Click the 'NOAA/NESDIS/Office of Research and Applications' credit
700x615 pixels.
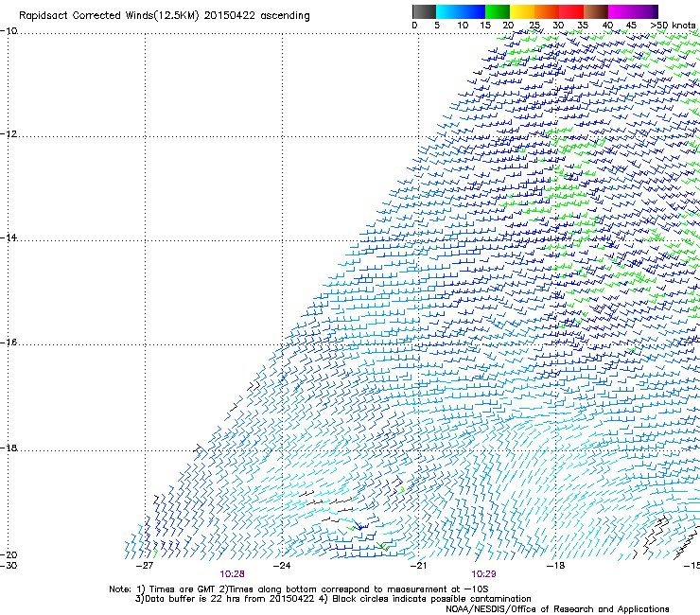pos(557,609)
